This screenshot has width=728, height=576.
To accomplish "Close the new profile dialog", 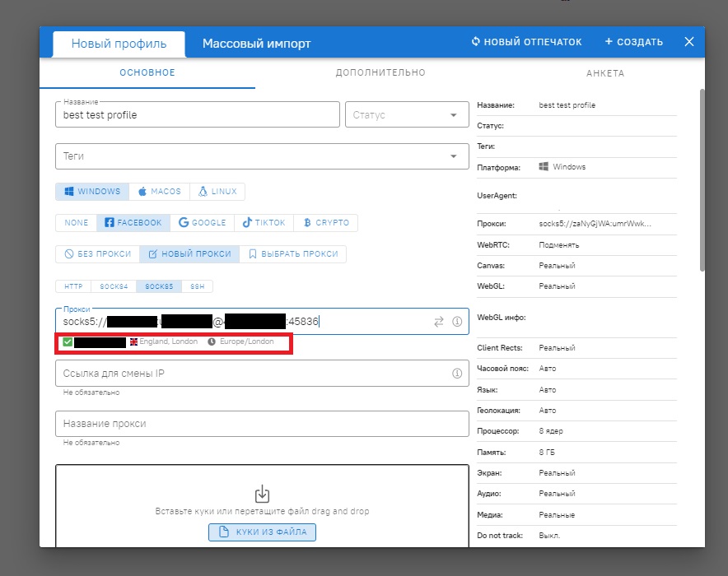I will [x=689, y=42].
